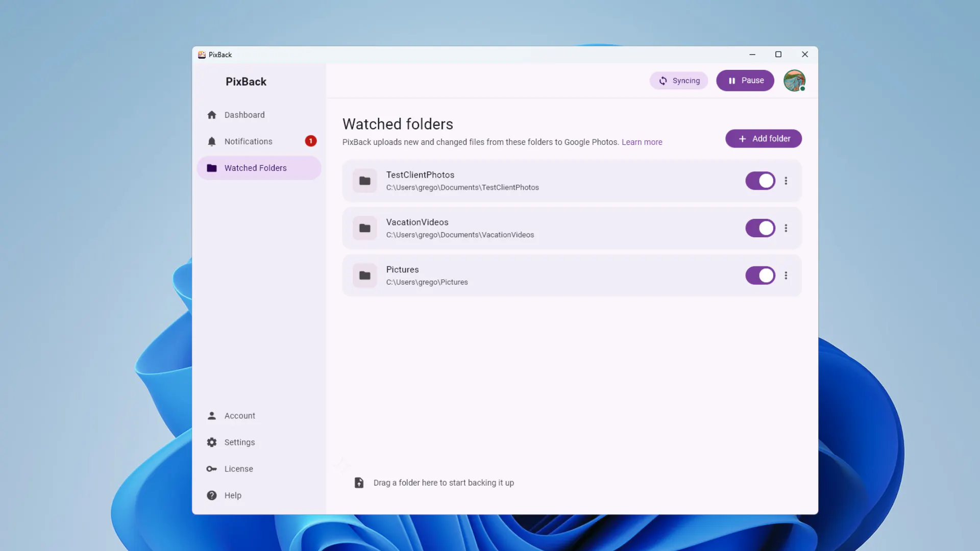
Task: Click 'Drag a folder here to start backing it up'
Action: point(444,483)
